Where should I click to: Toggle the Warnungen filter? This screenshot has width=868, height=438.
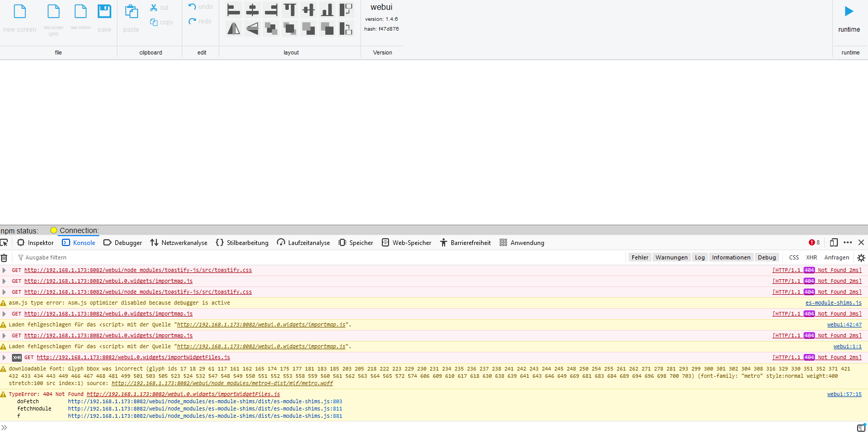(x=671, y=257)
